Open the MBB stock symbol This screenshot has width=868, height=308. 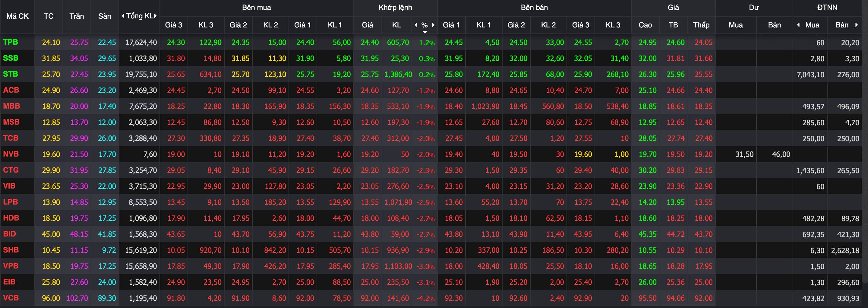point(11,106)
